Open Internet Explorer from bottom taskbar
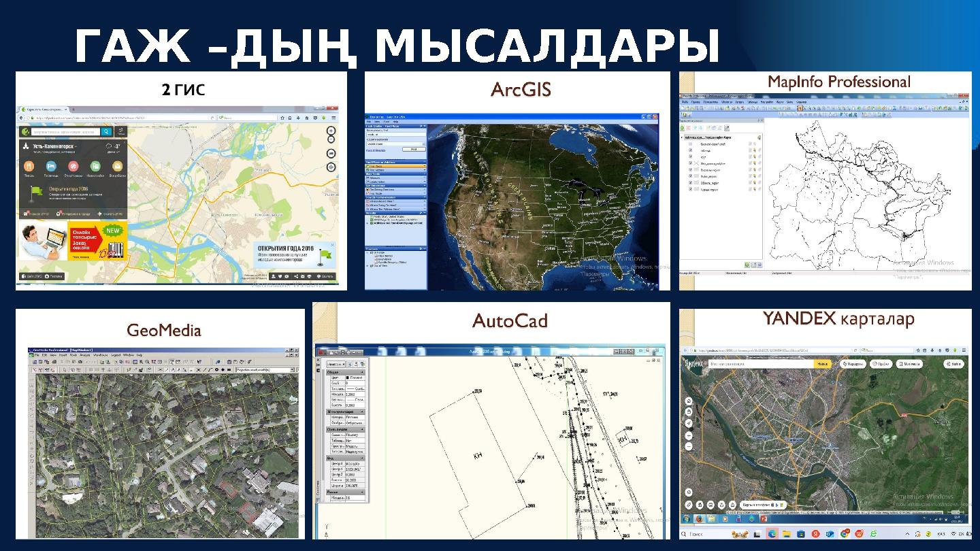This screenshot has width=980, height=551. point(874,533)
